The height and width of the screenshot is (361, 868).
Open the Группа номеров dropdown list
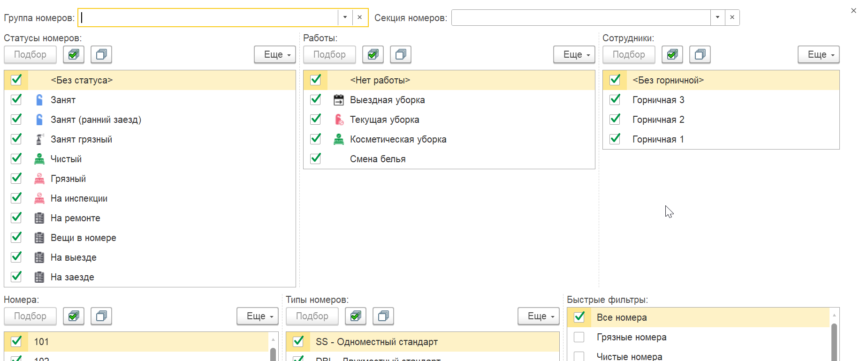[345, 17]
